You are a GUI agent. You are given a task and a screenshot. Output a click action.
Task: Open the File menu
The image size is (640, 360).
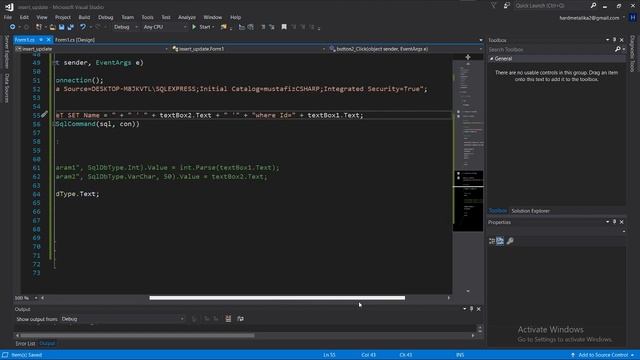coord(8,17)
